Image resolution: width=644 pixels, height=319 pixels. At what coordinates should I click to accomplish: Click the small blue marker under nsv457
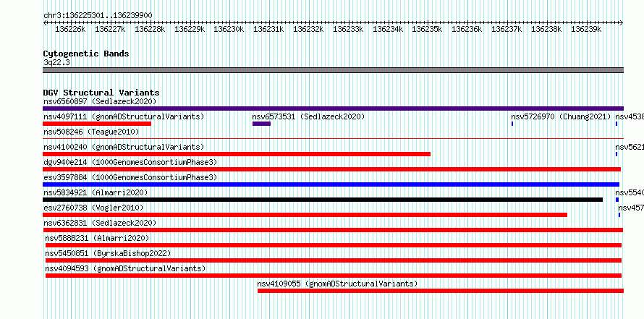click(x=619, y=215)
